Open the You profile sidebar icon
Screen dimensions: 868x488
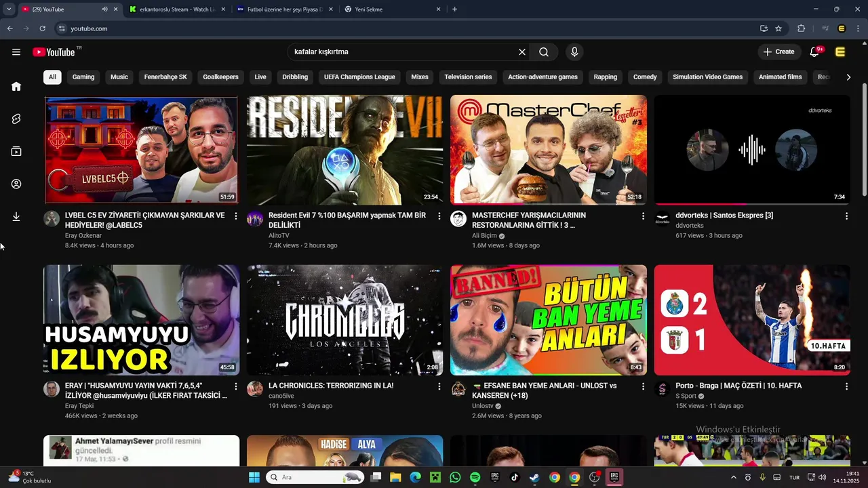pyautogui.click(x=16, y=184)
